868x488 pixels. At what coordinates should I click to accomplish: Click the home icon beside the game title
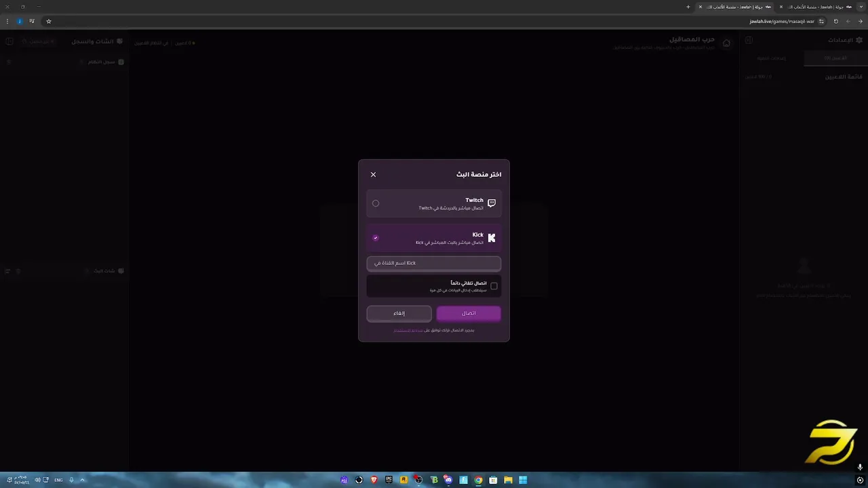click(x=726, y=43)
